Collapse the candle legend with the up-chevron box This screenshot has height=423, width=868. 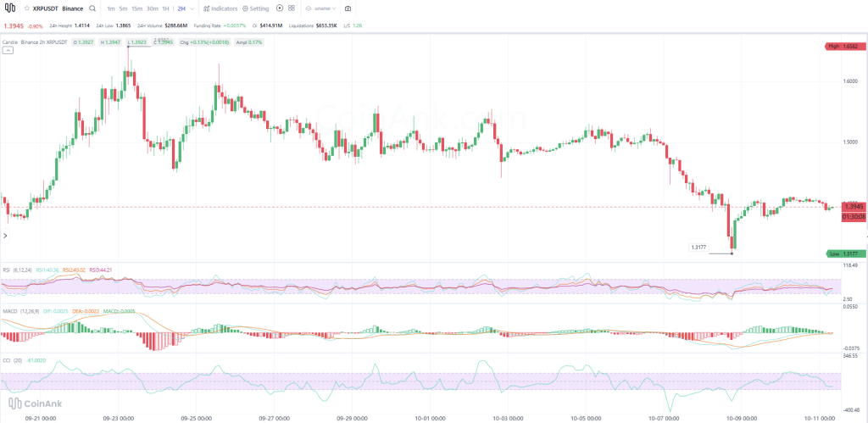click(x=8, y=50)
